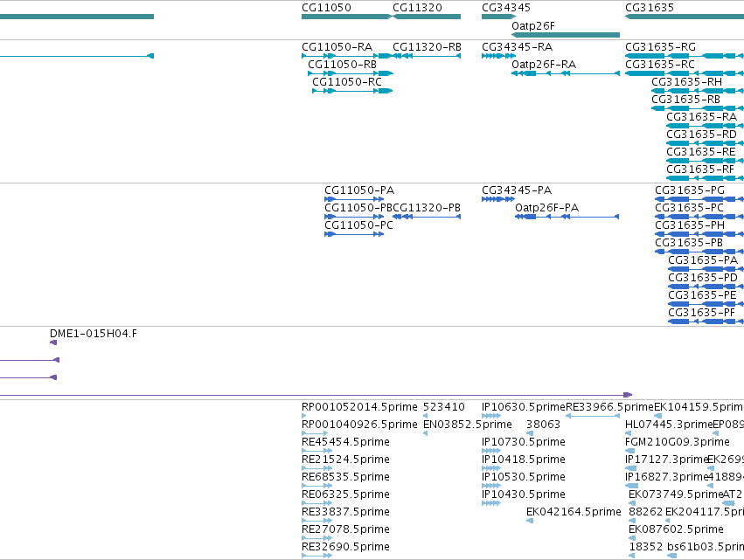The image size is (744, 560).
Task: Click protein CG11050-PB
Action: (x=354, y=217)
